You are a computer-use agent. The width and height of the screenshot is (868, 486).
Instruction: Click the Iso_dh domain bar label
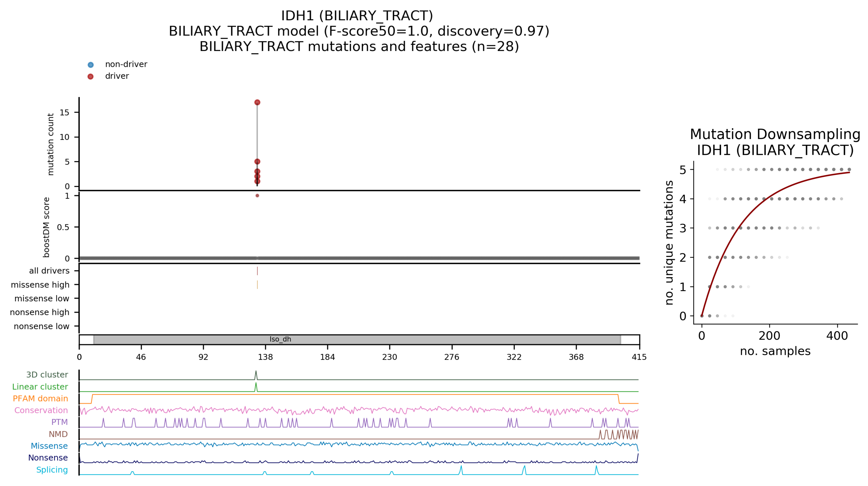tap(280, 339)
